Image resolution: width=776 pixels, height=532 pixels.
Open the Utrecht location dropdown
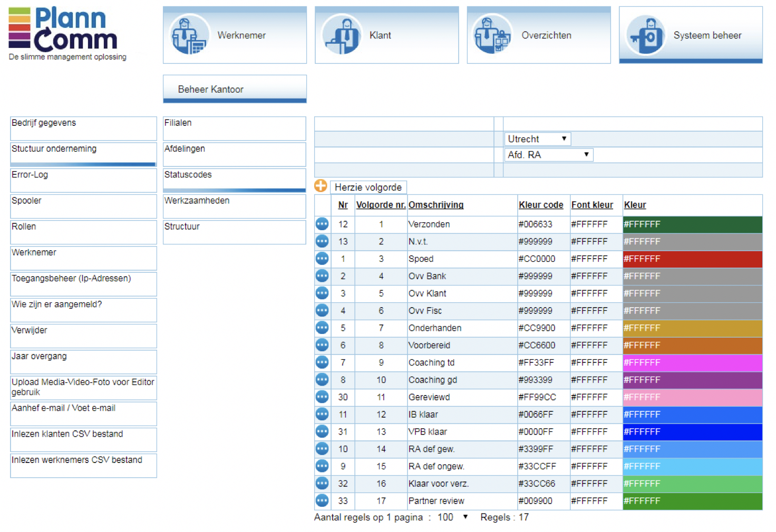tap(537, 139)
